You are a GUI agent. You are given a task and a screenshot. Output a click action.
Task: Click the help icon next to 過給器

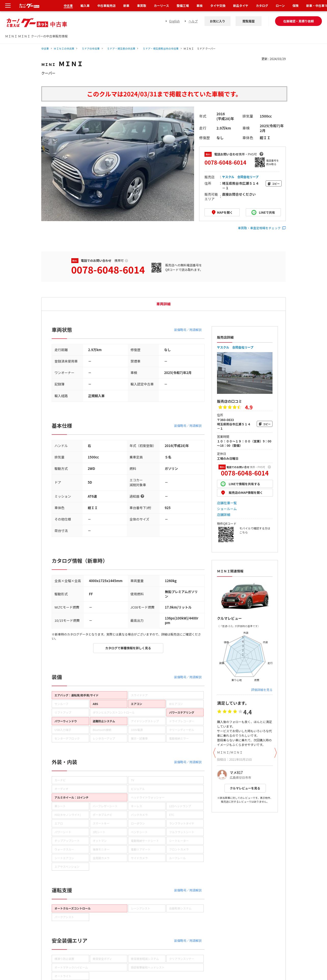142,496
